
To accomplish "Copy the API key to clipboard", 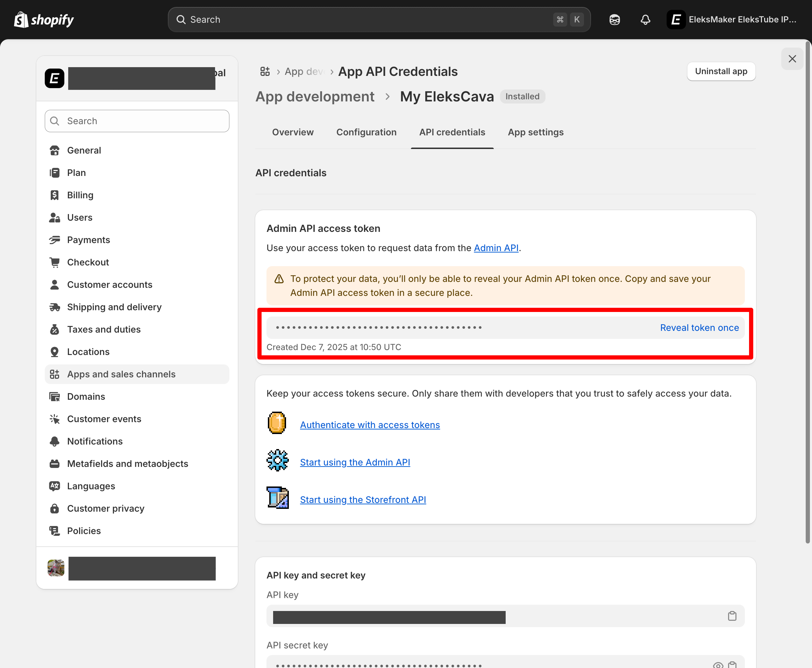I will coord(732,616).
